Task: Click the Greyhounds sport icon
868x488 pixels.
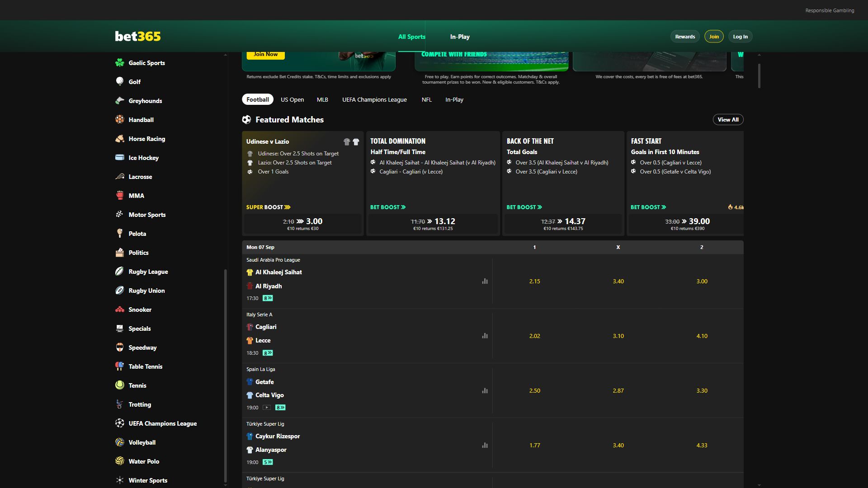Action: coord(119,101)
